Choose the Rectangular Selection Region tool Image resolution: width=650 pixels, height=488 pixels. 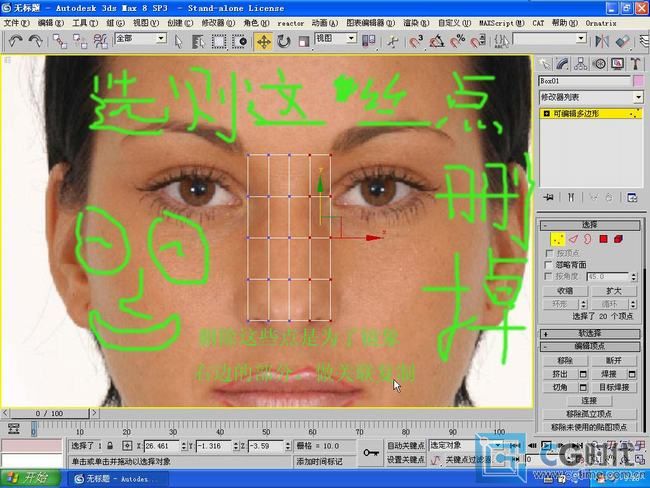point(219,41)
